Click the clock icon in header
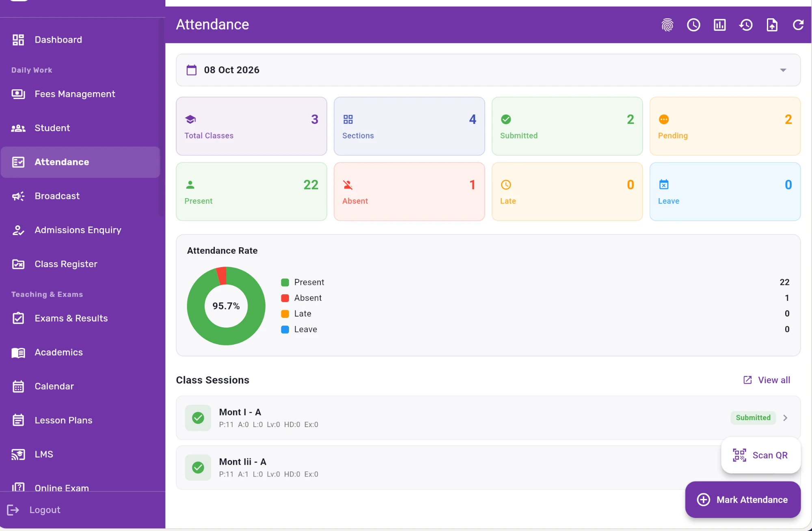The width and height of the screenshot is (812, 531). coord(693,25)
